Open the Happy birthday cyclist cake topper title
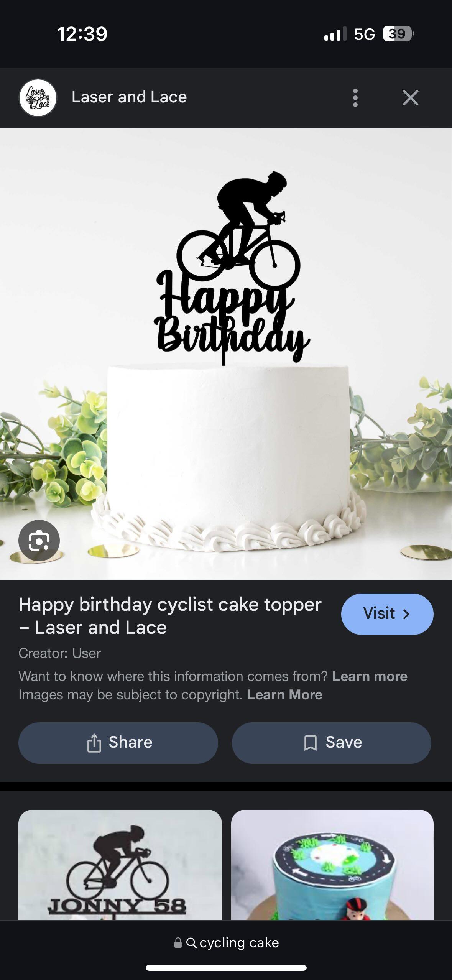Image resolution: width=452 pixels, height=980 pixels. (x=170, y=616)
